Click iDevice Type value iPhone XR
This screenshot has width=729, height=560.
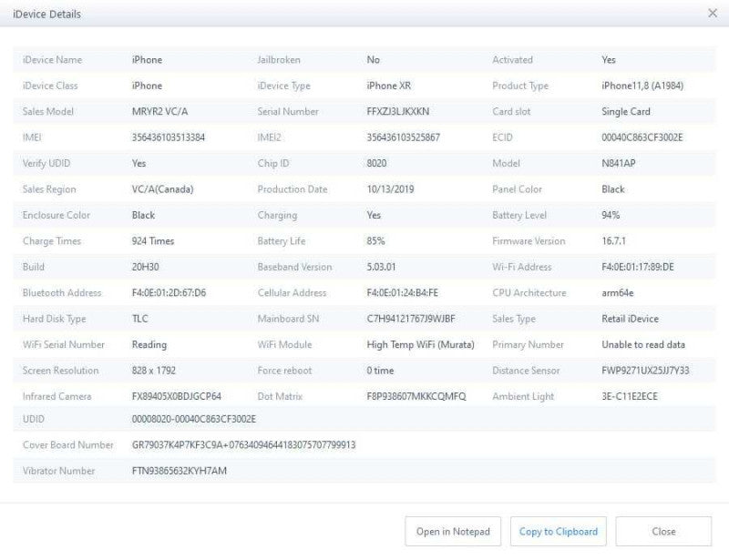(x=389, y=86)
